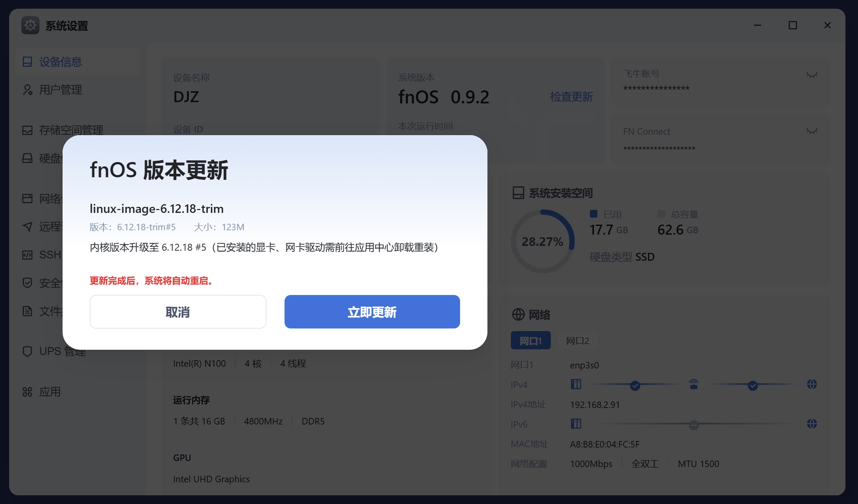The image size is (858, 504).
Task: Click the UPS shield icon
Action: tap(27, 351)
